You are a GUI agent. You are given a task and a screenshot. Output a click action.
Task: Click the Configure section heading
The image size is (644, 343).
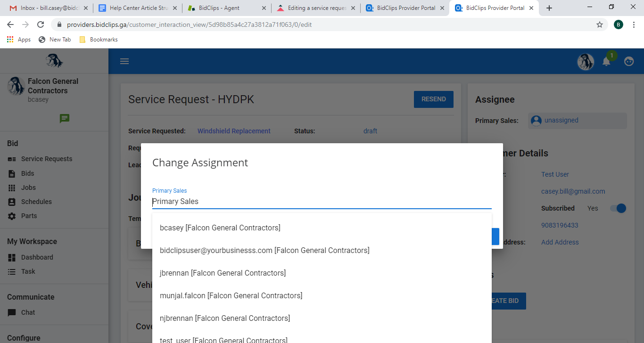click(24, 338)
